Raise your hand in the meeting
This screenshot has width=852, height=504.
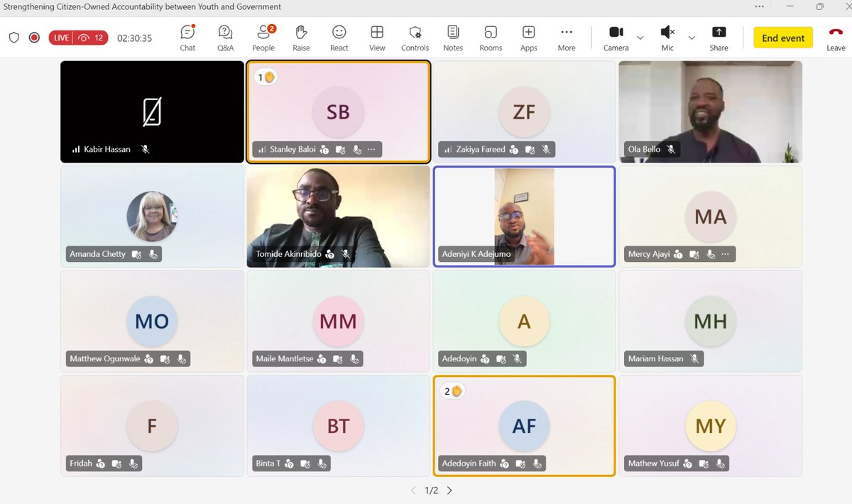(x=301, y=38)
